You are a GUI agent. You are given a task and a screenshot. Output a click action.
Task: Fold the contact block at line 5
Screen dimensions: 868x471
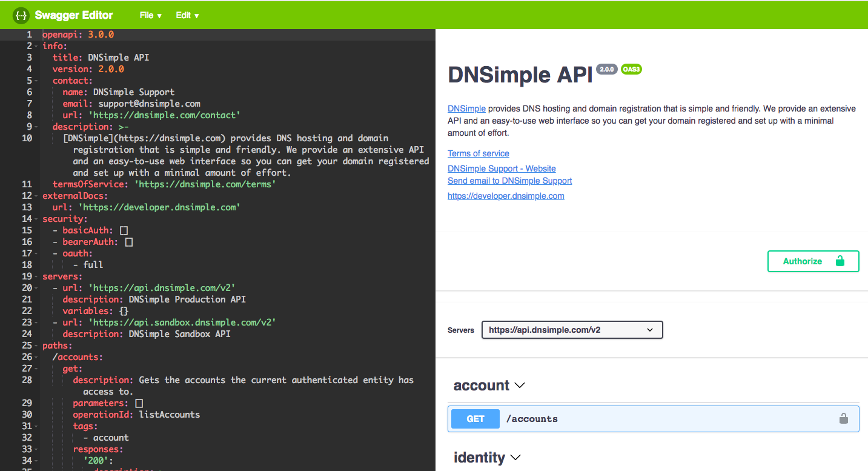[36, 81]
